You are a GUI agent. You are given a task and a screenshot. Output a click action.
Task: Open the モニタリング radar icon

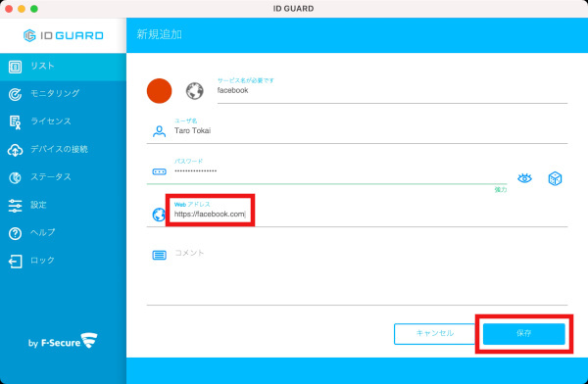(15, 94)
